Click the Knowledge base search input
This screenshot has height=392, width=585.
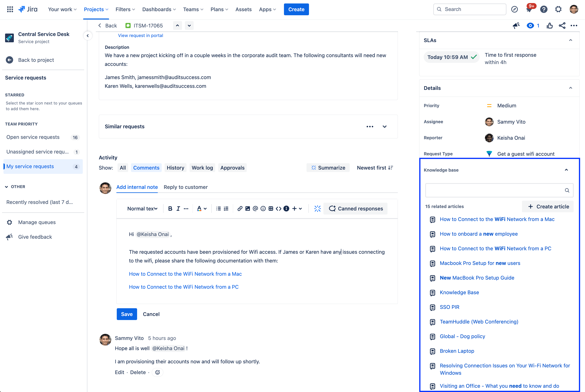(x=499, y=190)
